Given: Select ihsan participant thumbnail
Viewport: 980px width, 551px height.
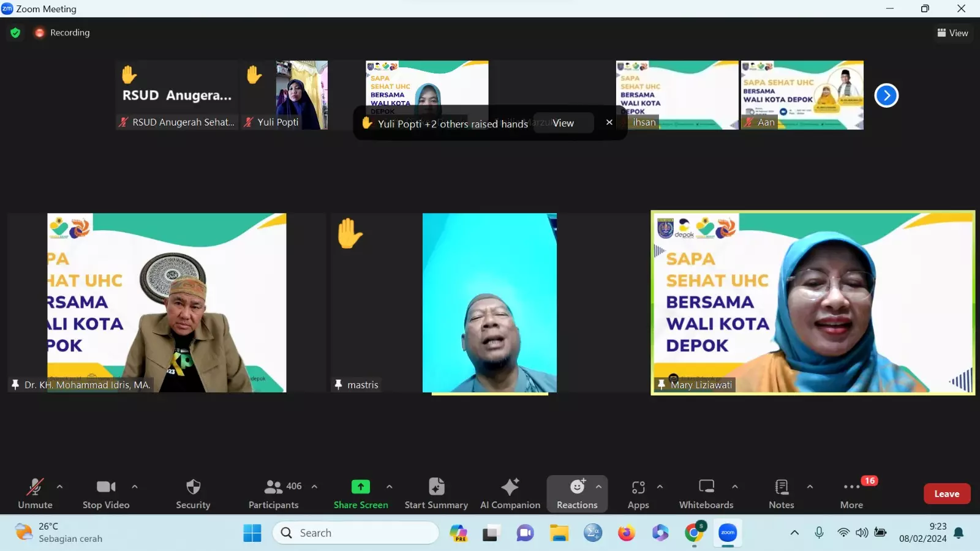Looking at the screenshot, I should coord(677,95).
